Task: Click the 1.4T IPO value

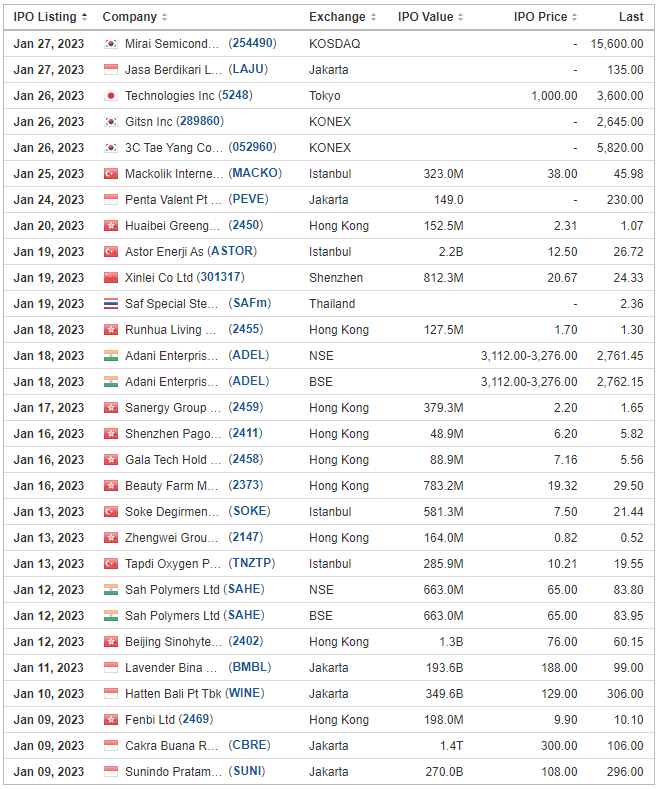Action: coord(451,746)
